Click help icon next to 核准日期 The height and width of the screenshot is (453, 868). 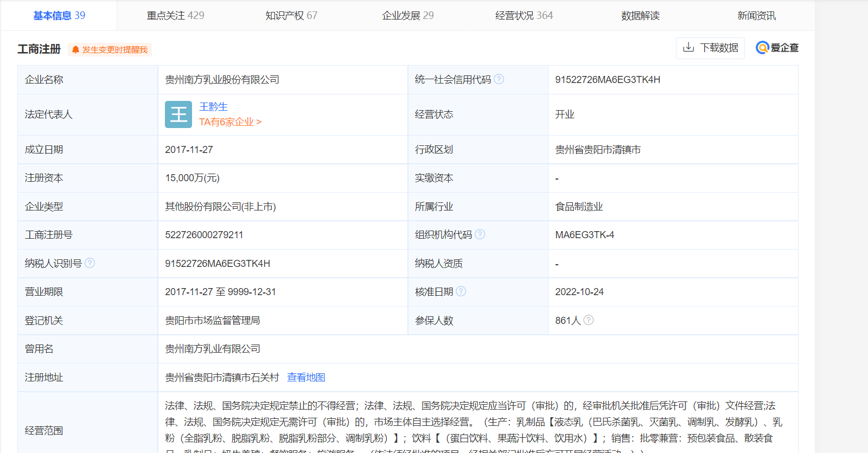click(461, 291)
